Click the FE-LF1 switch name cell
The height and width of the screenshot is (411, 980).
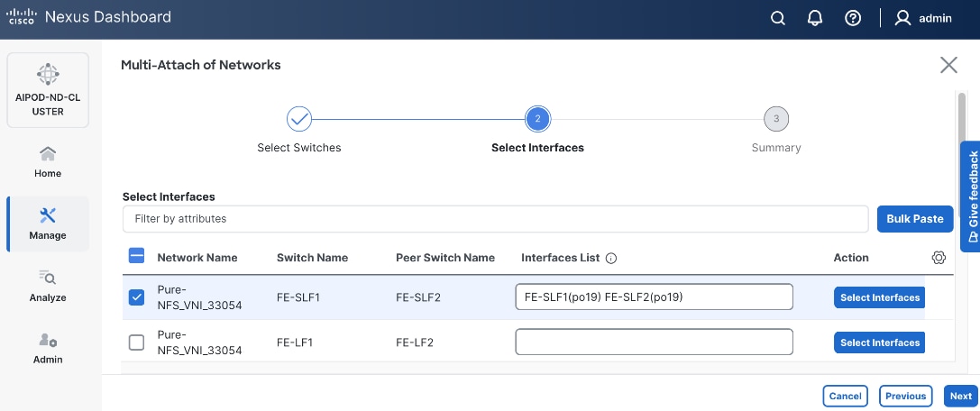(x=295, y=342)
